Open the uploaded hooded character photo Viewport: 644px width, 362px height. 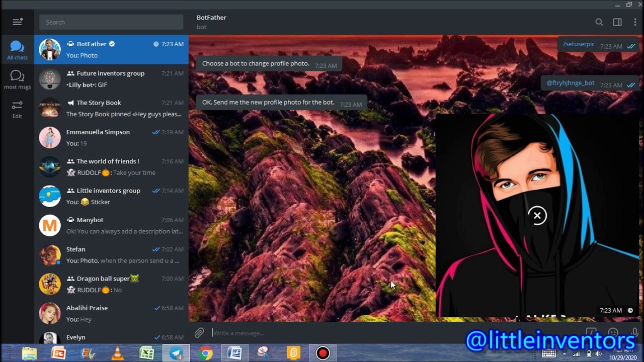point(537,216)
